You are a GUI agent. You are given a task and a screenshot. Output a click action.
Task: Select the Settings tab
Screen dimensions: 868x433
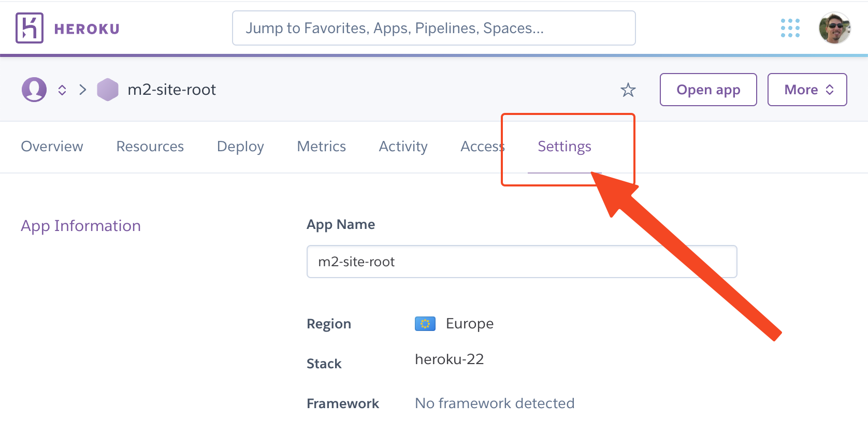point(565,147)
